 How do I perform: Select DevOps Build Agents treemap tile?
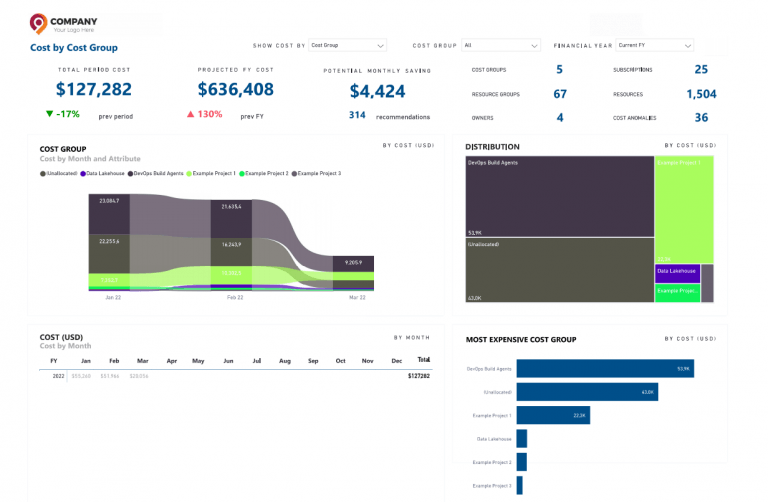559,196
